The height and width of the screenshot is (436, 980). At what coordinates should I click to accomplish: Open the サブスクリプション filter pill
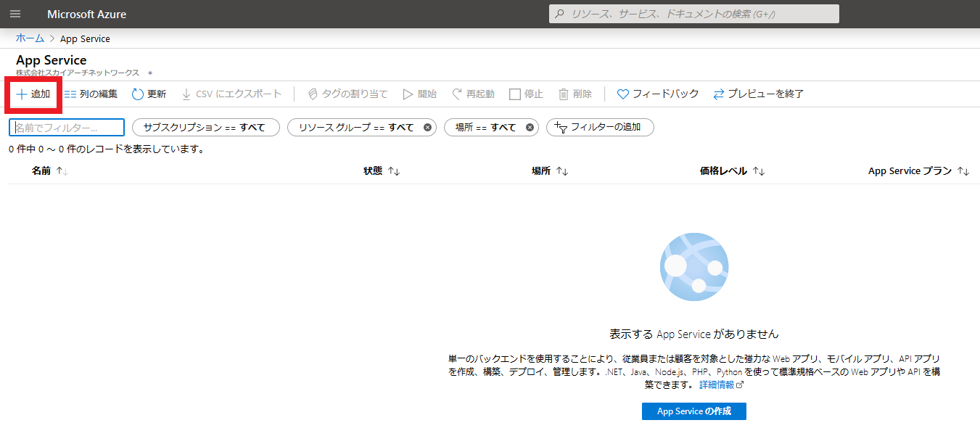pyautogui.click(x=206, y=128)
